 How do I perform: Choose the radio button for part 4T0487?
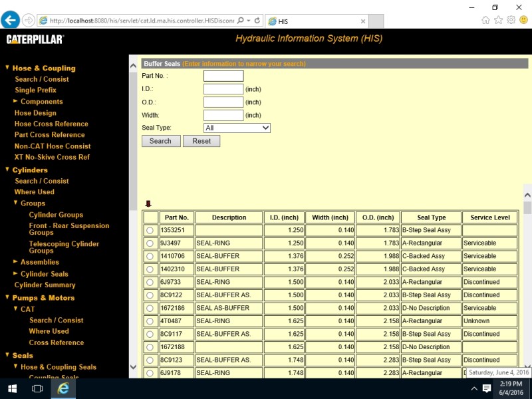[150, 321]
